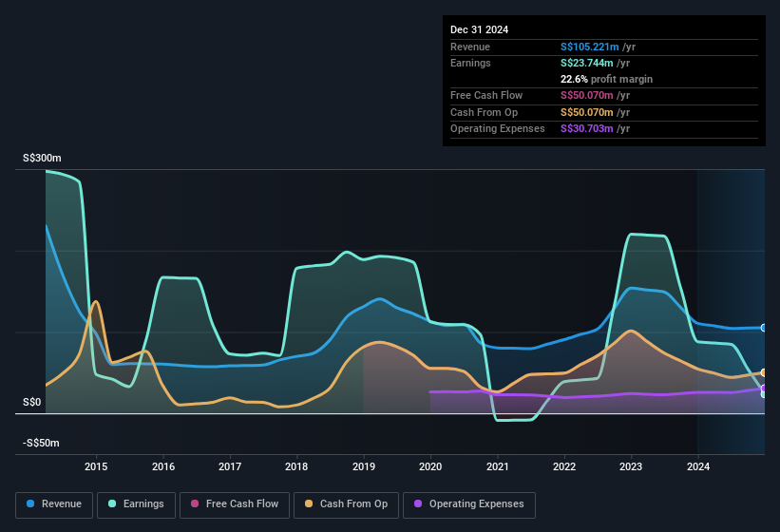Toggle Operating Expenses legend item

469,504
